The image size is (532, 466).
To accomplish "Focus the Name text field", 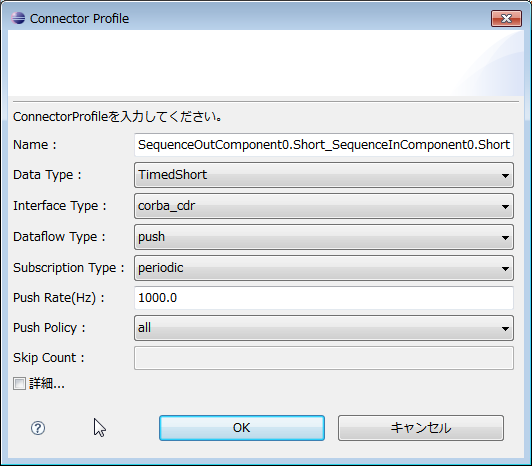I will (324, 145).
